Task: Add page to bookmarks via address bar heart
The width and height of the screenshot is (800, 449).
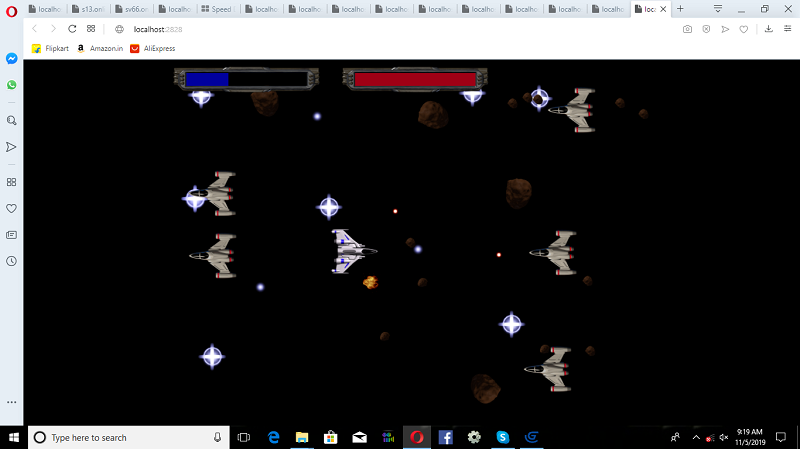Action: pyautogui.click(x=744, y=29)
